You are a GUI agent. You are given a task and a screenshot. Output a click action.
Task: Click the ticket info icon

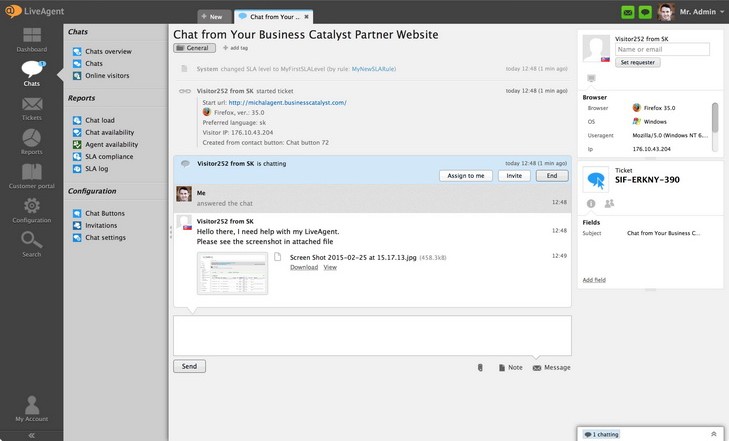tap(591, 203)
